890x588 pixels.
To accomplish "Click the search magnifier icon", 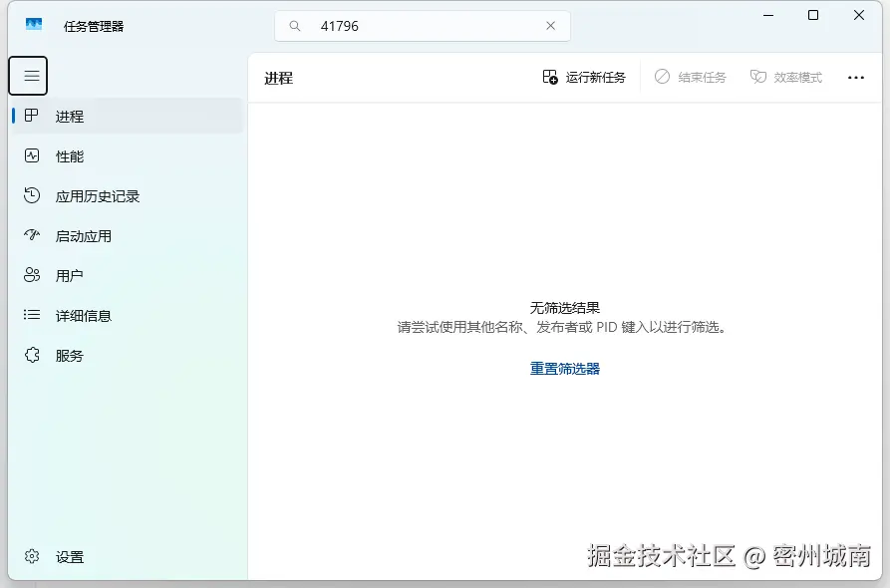I will pyautogui.click(x=295, y=26).
